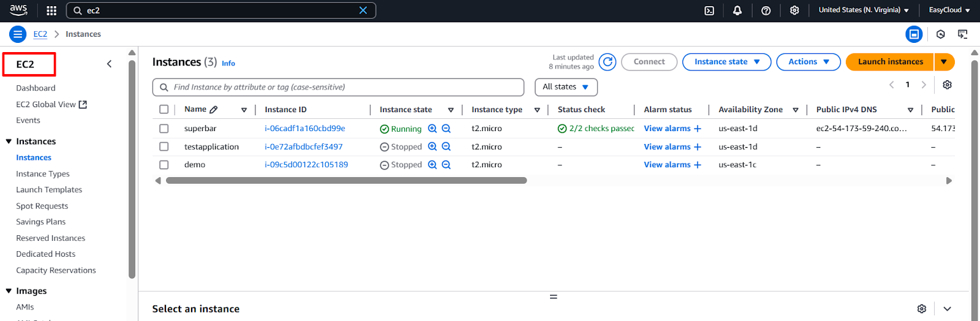The image size is (980, 321).
Task: Click the monitor diagnostics icon top right
Action: [x=963, y=34]
